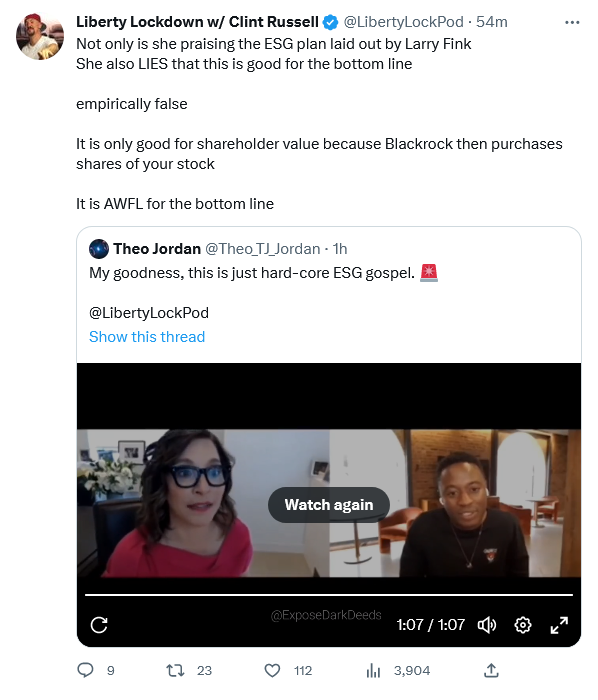Click the Watch again button
The height and width of the screenshot is (700, 598).
pos(329,504)
